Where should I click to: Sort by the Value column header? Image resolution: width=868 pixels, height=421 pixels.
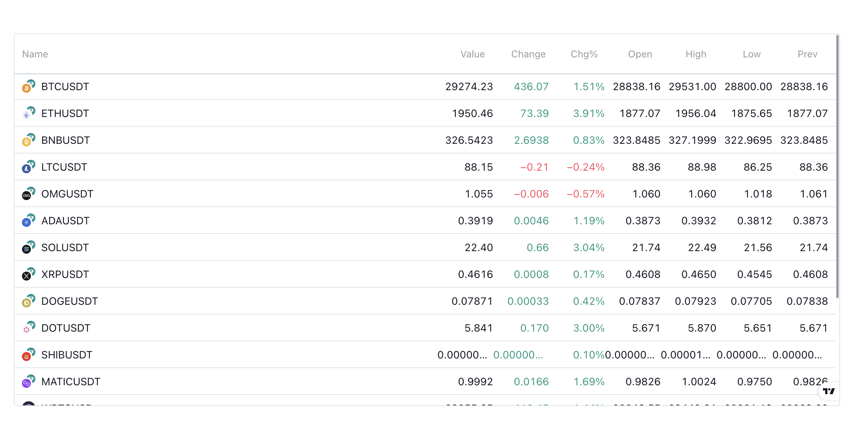[472, 54]
